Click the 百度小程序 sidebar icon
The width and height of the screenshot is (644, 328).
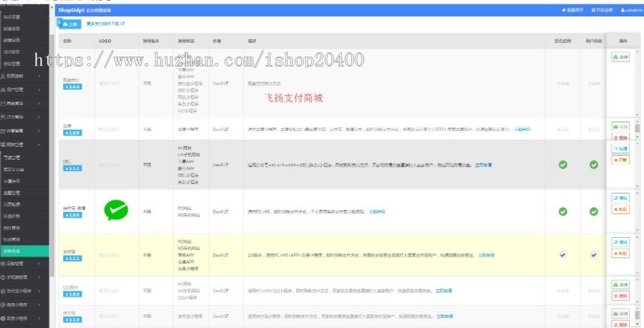3,319
